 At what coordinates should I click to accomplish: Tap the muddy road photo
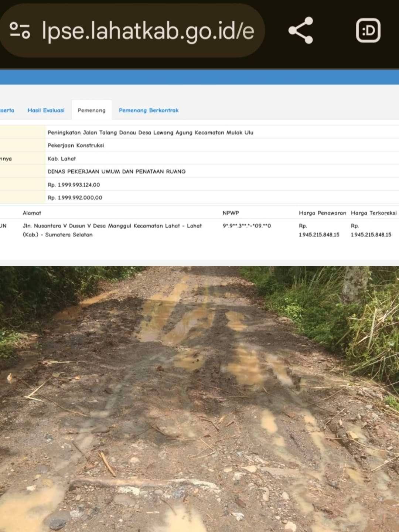pyautogui.click(x=199, y=399)
